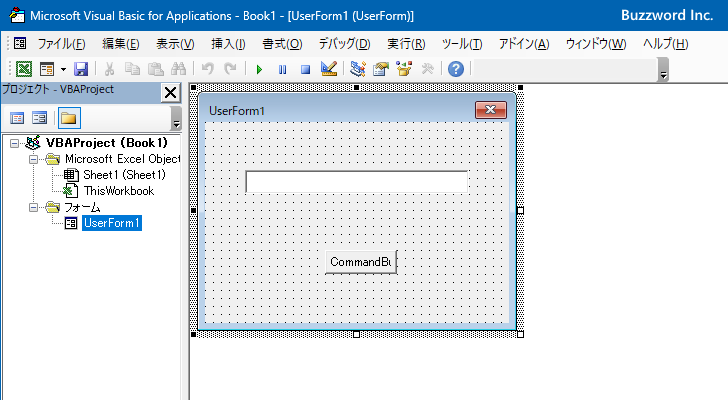728x400 pixels.
Task: Select VBAProject (Book1) in the tree
Action: (x=106, y=143)
